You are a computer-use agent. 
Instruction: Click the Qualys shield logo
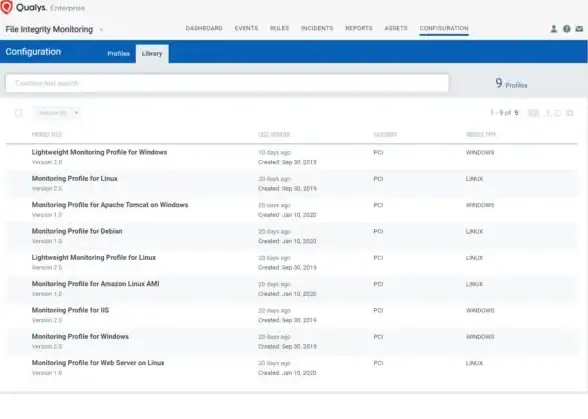click(6, 7)
